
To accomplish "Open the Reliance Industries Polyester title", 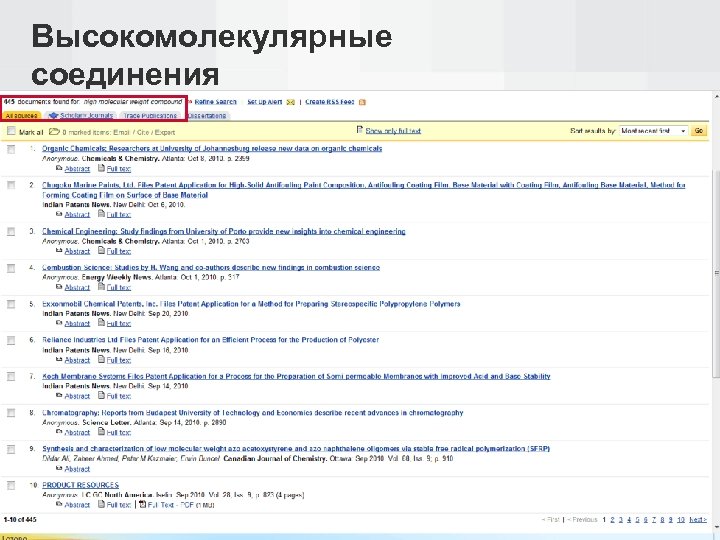I will click(x=211, y=340).
